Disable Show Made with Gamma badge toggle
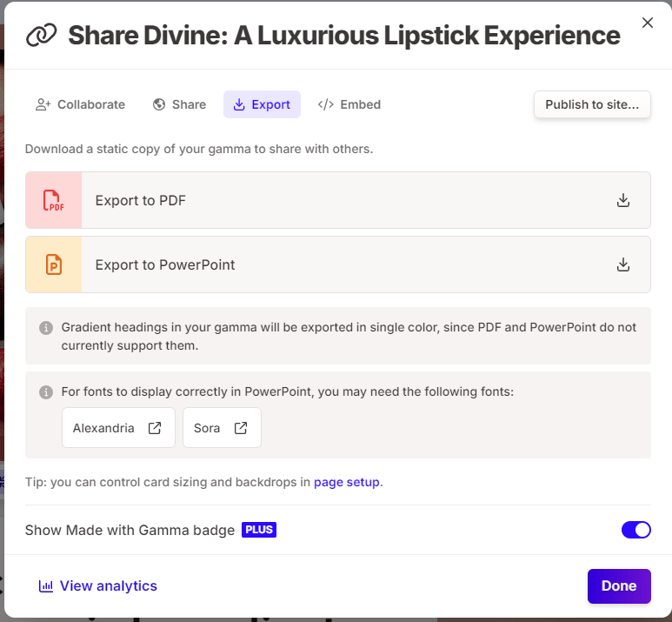Image resolution: width=672 pixels, height=622 pixels. coord(635,530)
